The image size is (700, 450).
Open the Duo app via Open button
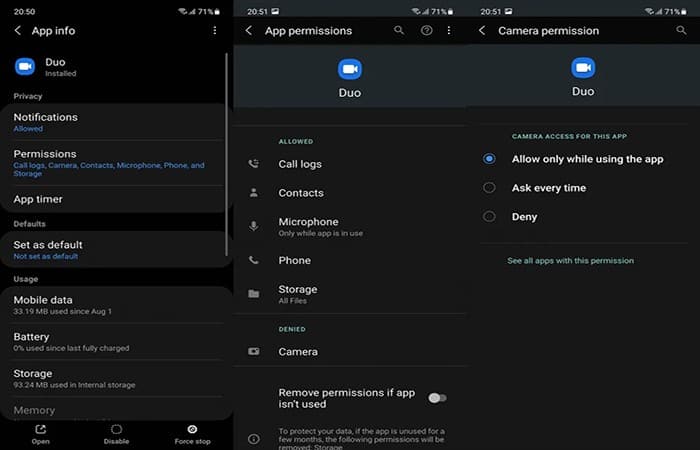point(41,434)
